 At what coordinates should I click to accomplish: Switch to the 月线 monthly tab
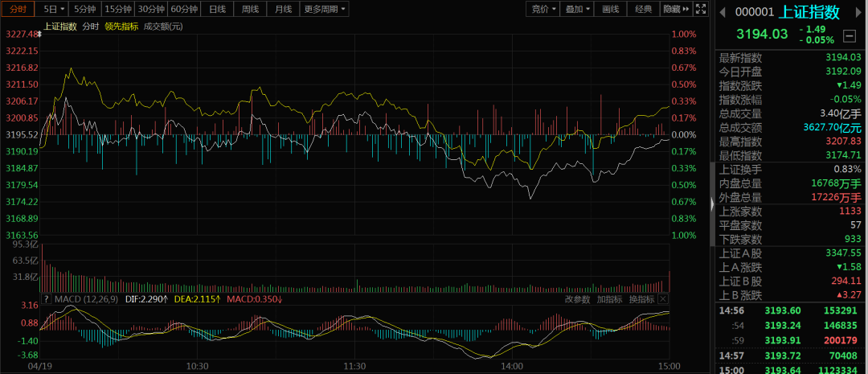pyautogui.click(x=284, y=9)
